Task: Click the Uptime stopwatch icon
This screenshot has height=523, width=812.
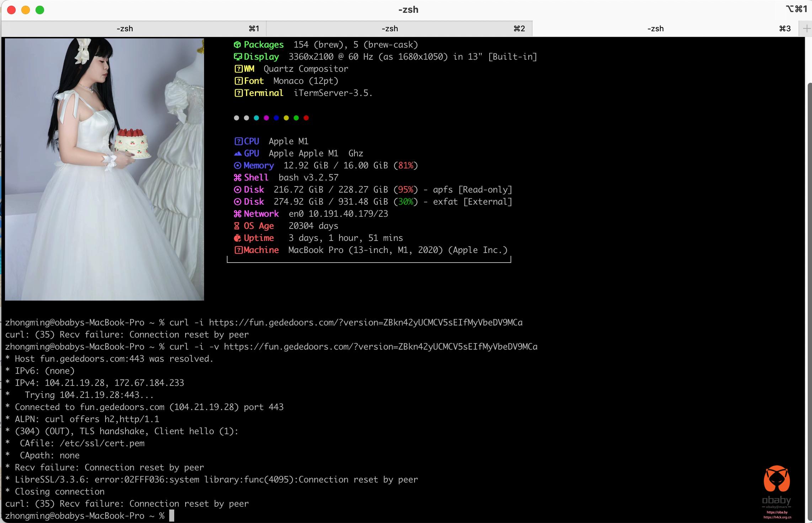Action: coord(237,238)
